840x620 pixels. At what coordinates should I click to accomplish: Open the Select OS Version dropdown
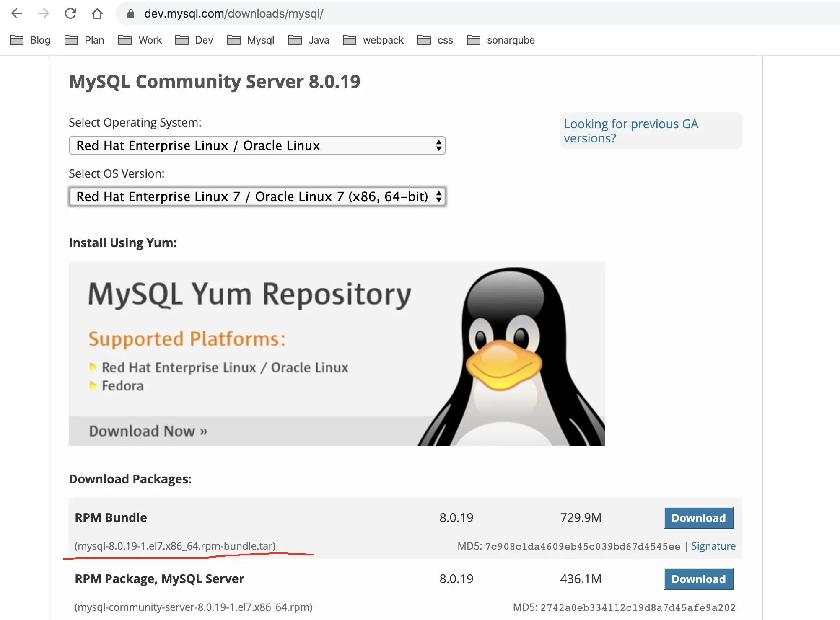257,196
